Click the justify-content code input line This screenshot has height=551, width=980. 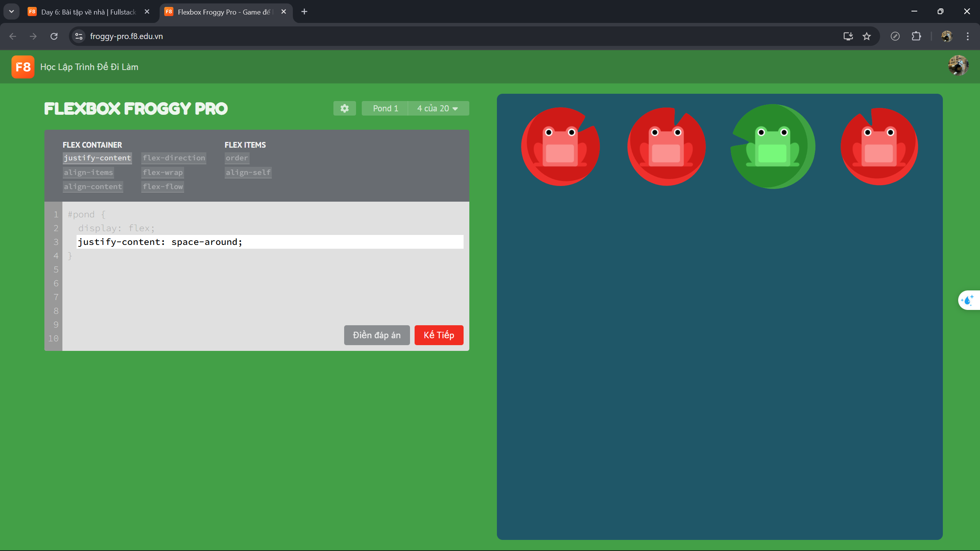[x=269, y=242]
